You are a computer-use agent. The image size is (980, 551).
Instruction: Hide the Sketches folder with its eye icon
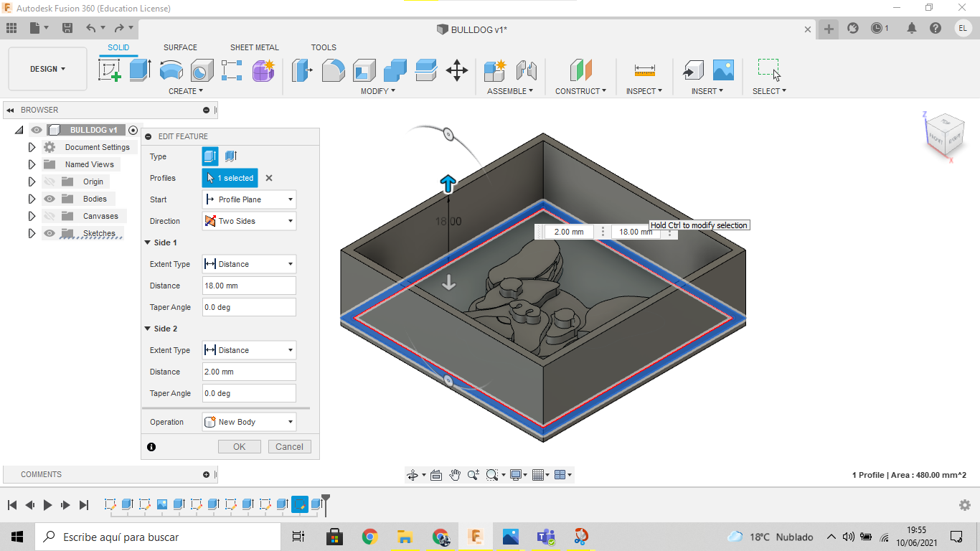click(x=50, y=233)
